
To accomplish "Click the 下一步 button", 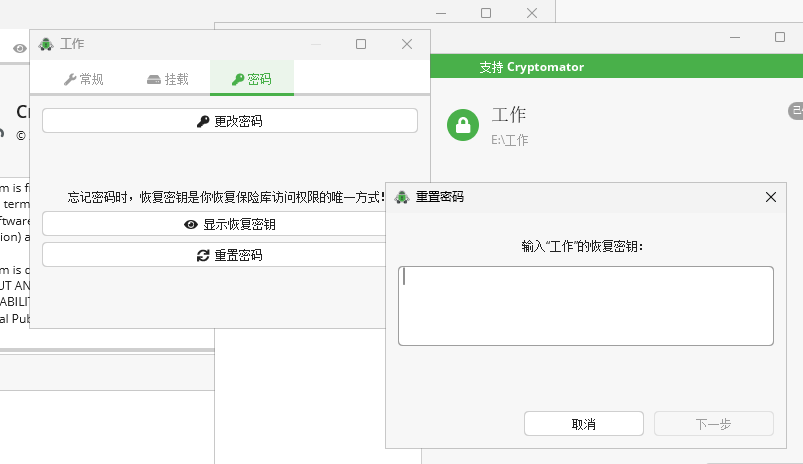I will click(713, 424).
